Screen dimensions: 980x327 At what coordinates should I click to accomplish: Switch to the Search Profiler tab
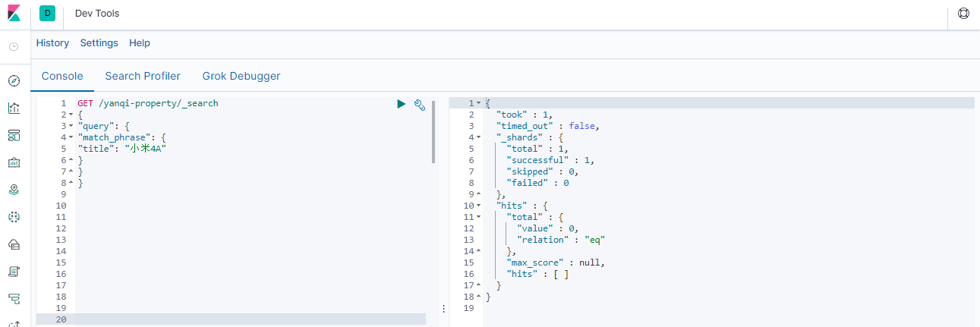coord(143,76)
